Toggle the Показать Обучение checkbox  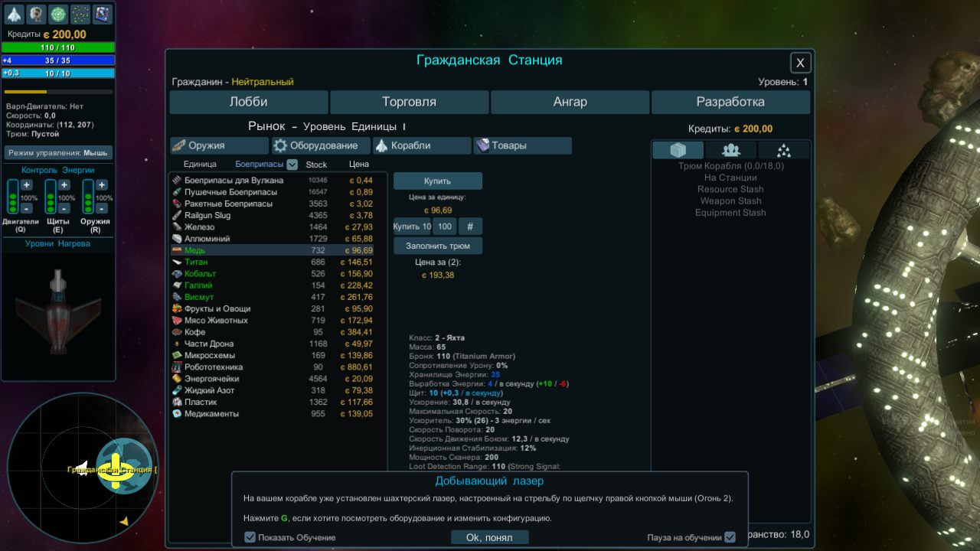(250, 537)
